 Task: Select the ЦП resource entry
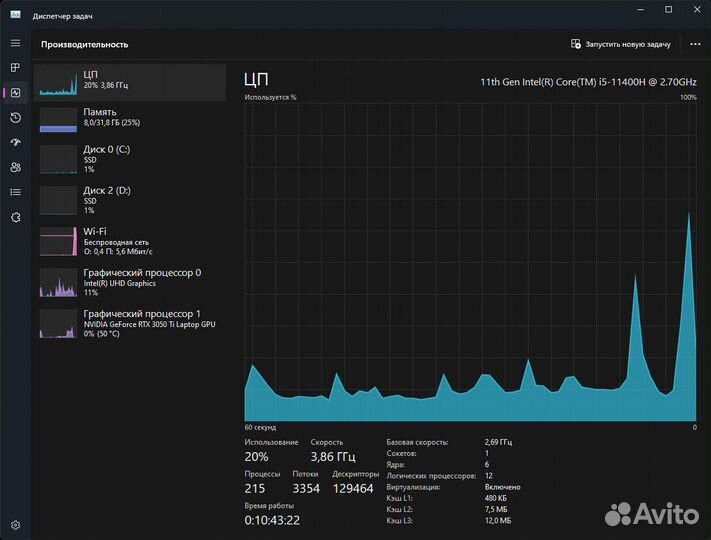130,83
